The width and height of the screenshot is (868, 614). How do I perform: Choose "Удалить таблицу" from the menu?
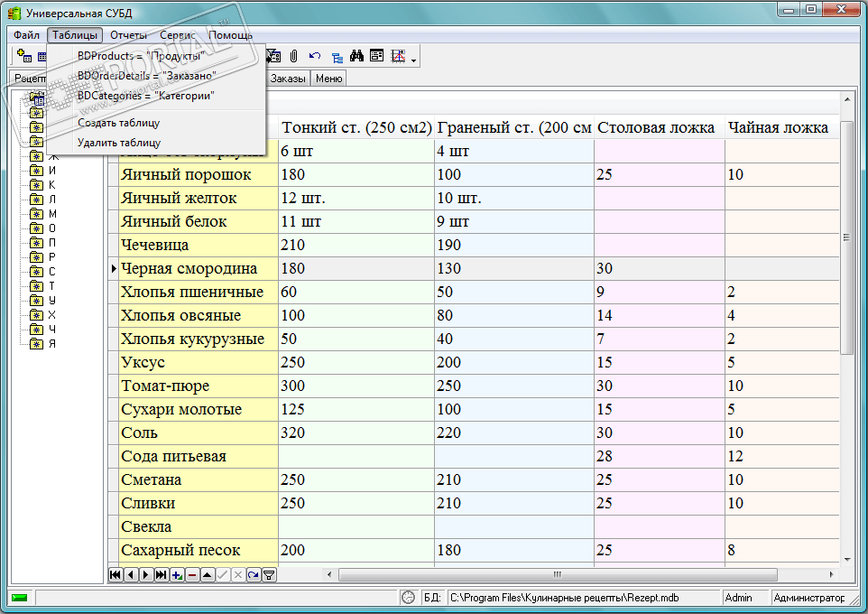click(118, 142)
